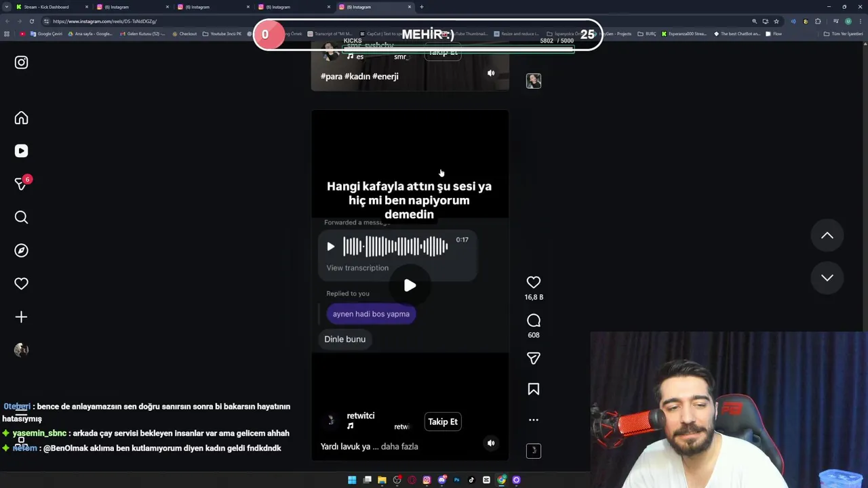
Task: Open notifications heart icon in sidebar
Action: tap(21, 284)
